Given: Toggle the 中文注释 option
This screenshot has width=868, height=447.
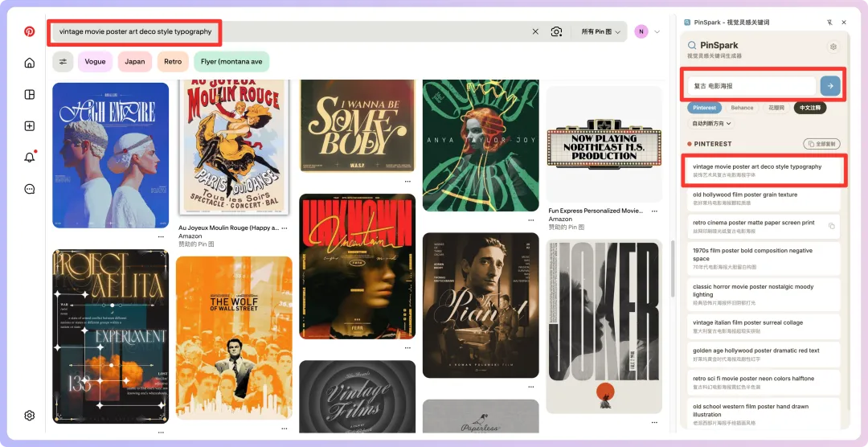Looking at the screenshot, I should (x=810, y=108).
